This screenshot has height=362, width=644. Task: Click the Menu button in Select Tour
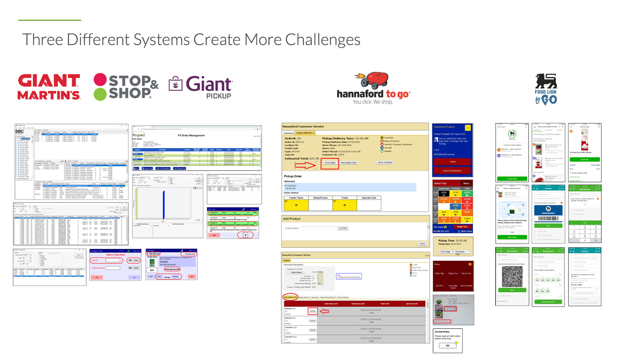[x=466, y=183]
